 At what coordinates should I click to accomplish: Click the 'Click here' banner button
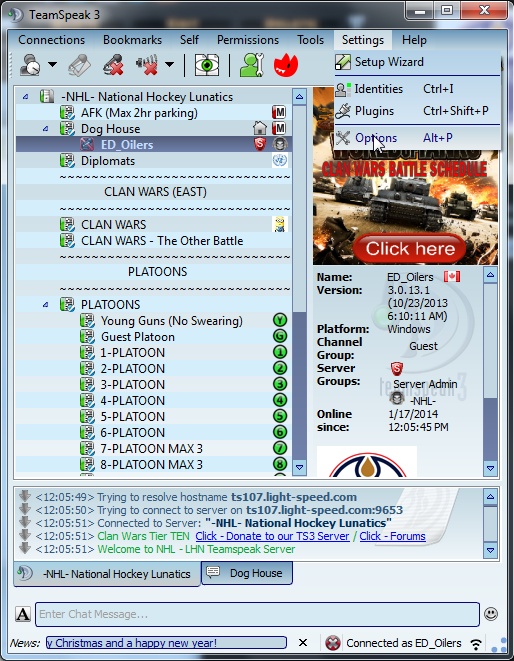coord(410,249)
